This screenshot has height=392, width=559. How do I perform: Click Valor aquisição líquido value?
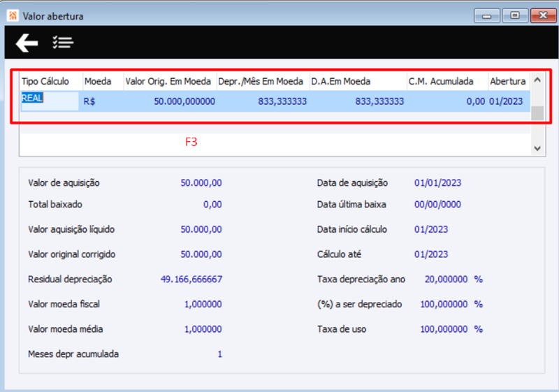[x=201, y=229]
